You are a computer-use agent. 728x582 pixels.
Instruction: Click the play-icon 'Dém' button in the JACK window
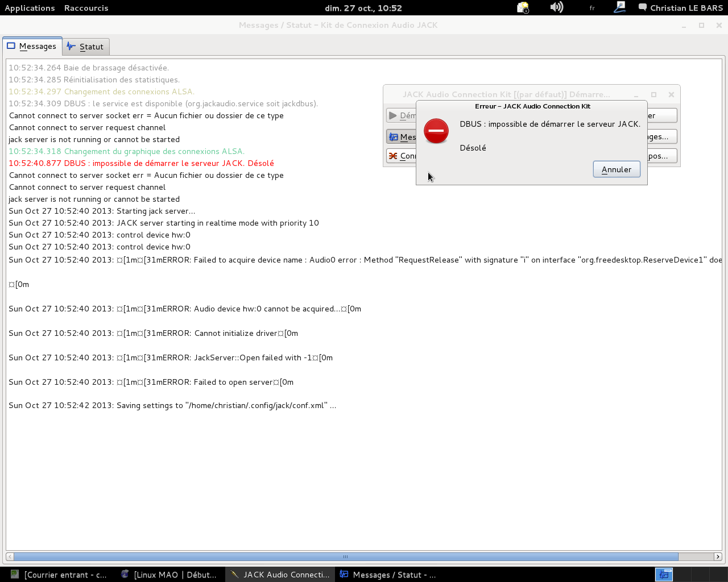[402, 115]
